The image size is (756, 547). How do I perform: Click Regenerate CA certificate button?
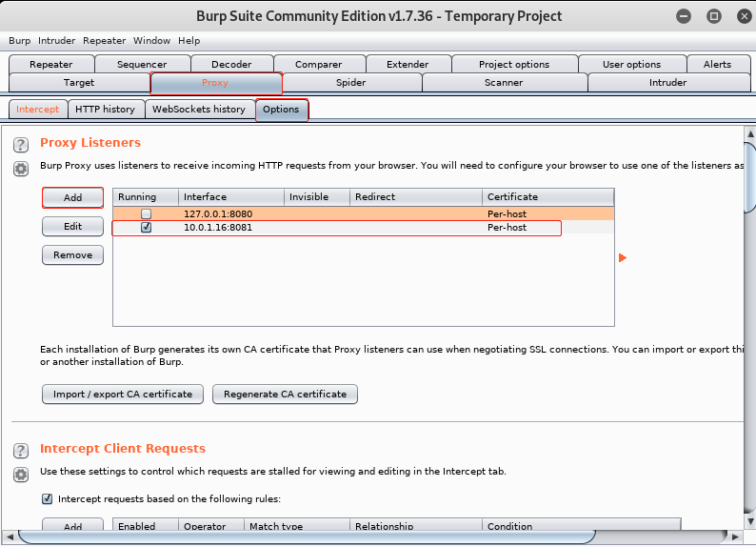[x=285, y=394]
